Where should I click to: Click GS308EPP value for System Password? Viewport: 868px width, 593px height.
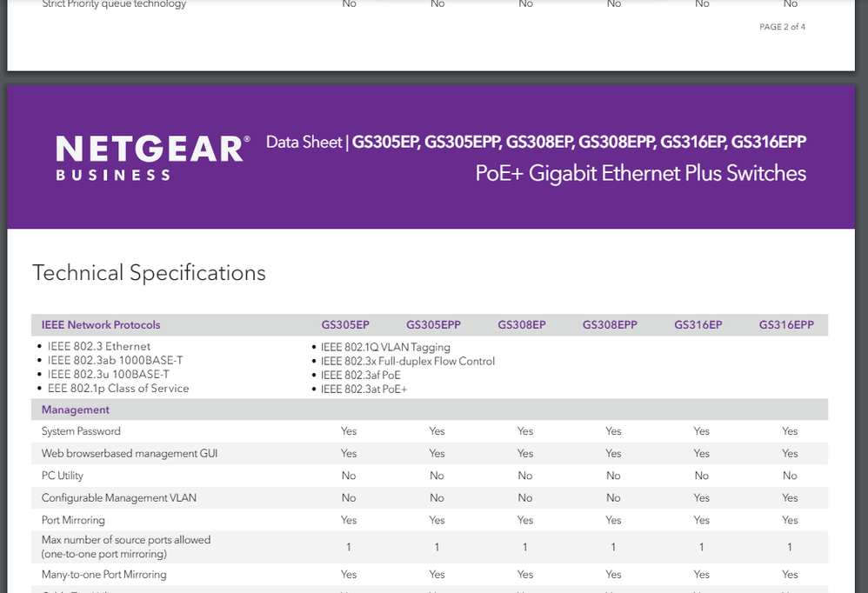pyautogui.click(x=613, y=431)
